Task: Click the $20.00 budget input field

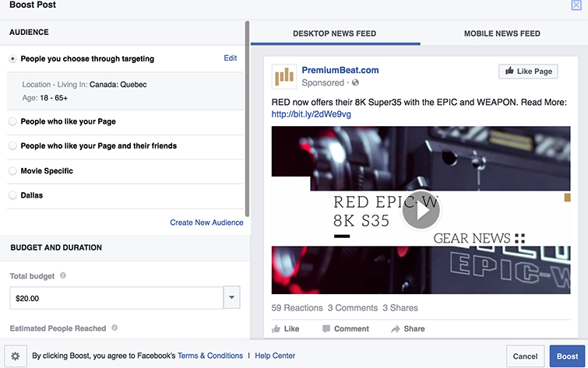Action: pyautogui.click(x=115, y=298)
